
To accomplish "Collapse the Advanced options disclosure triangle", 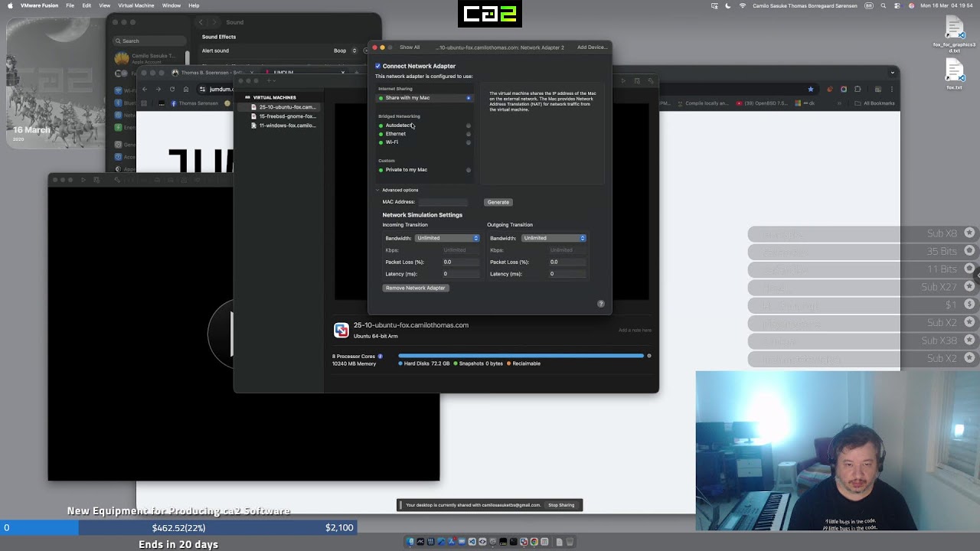I will 377,190.
